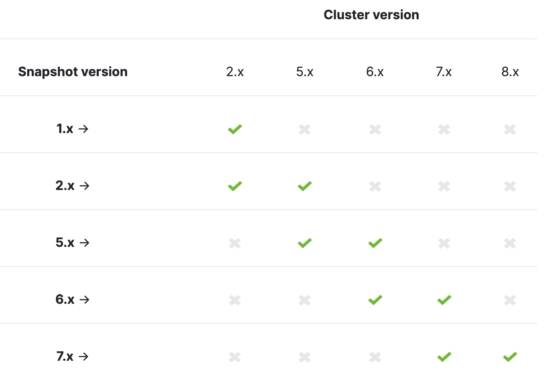The image size is (547, 392).
Task: Click the 1.x snapshot row label
Action: [65, 129]
